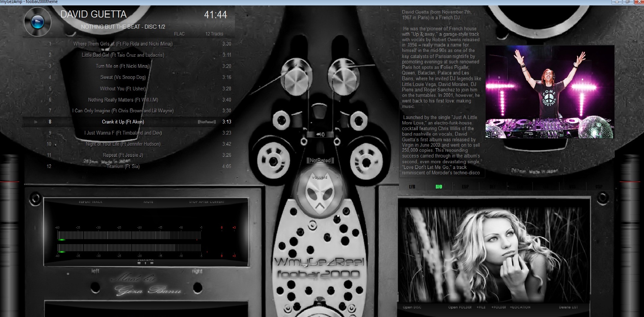Image resolution: width=644 pixels, height=317 pixels.
Task: Switch to the ESP tab
Action: pos(465,186)
